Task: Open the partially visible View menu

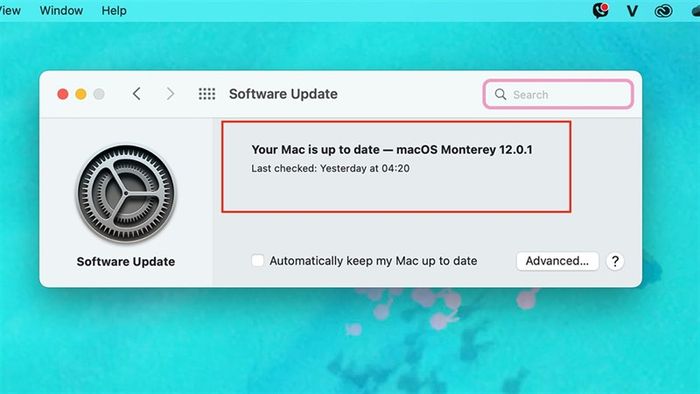Action: coord(10,10)
